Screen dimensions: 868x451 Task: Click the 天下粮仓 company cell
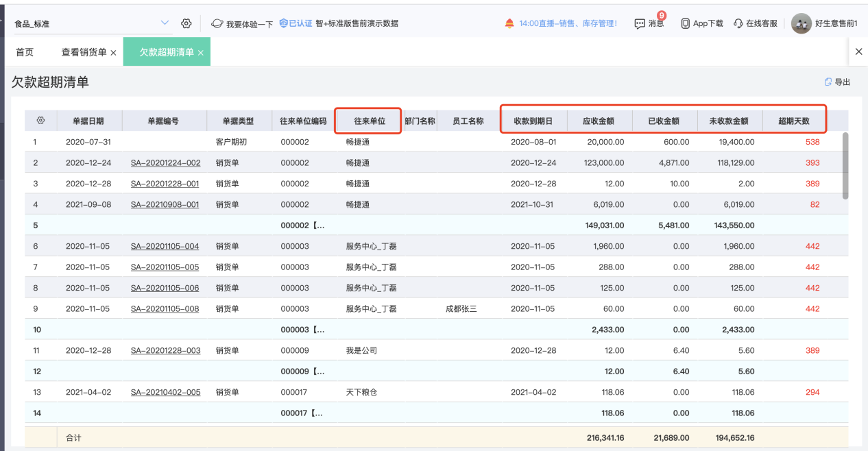click(x=361, y=392)
